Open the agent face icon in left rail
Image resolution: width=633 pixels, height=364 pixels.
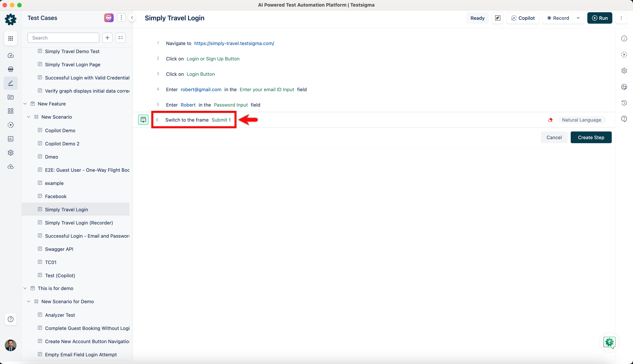(x=10, y=69)
